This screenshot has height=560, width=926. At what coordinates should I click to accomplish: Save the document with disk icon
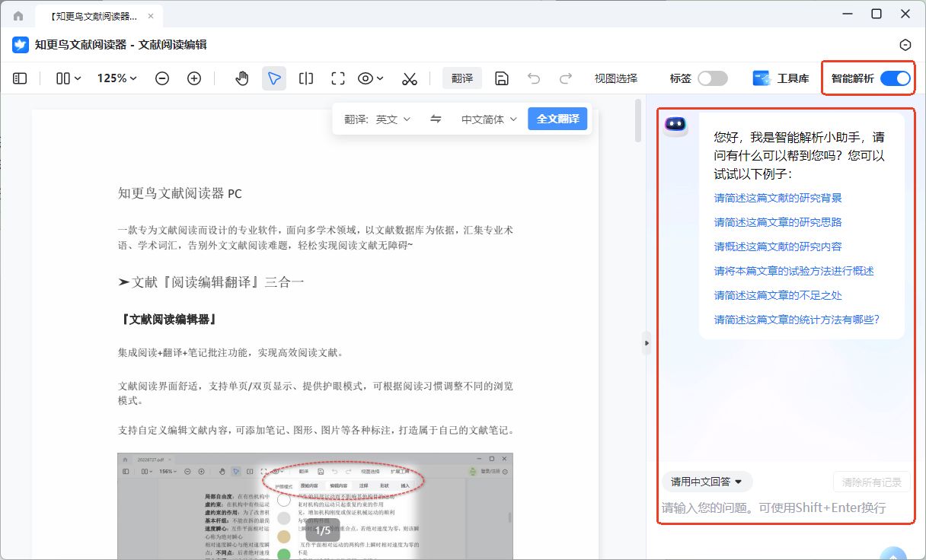pyautogui.click(x=502, y=78)
